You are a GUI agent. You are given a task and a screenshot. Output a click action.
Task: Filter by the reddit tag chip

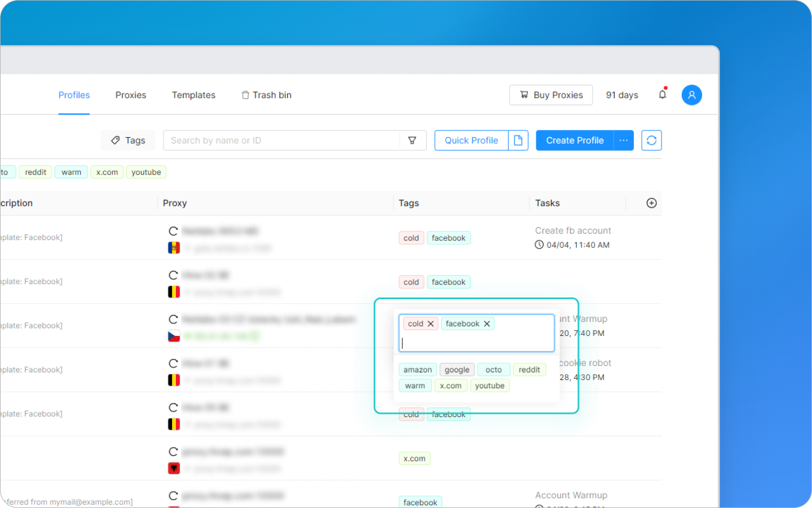point(36,172)
